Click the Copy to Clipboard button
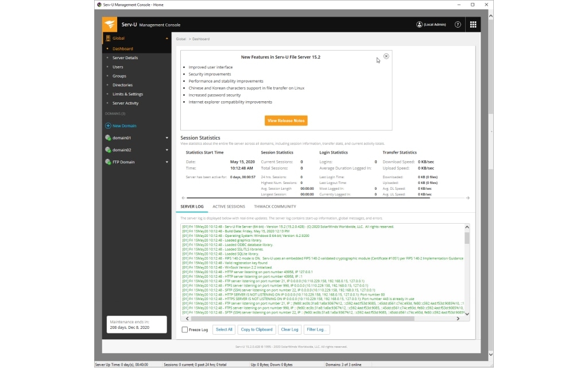Viewport: 588px width, 368px height. tap(256, 329)
